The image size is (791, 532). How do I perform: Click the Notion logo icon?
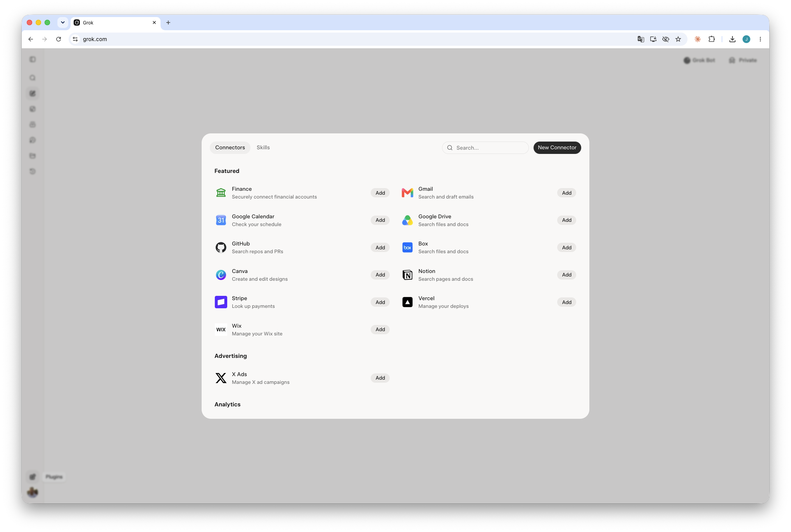click(x=407, y=275)
